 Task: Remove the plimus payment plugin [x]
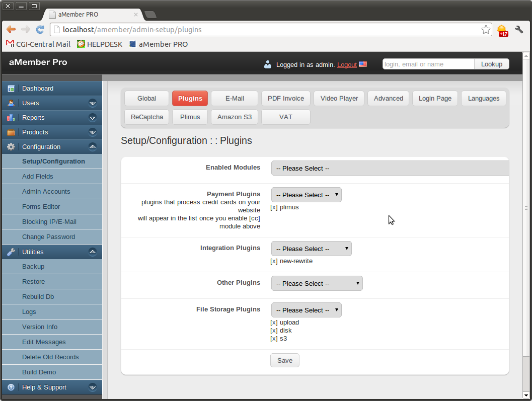pos(274,207)
